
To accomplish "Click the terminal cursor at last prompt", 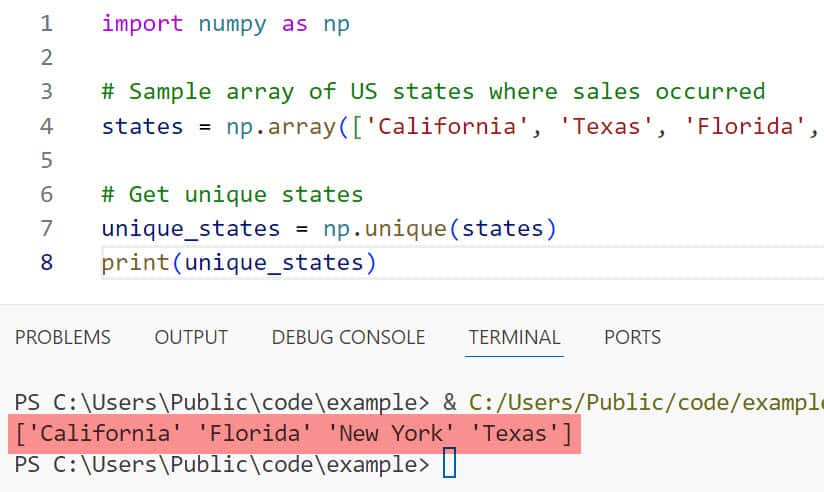I will coord(449,463).
